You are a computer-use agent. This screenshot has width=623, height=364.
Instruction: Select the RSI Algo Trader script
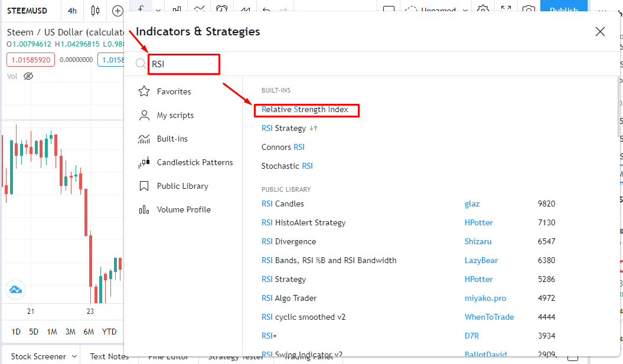tap(289, 298)
